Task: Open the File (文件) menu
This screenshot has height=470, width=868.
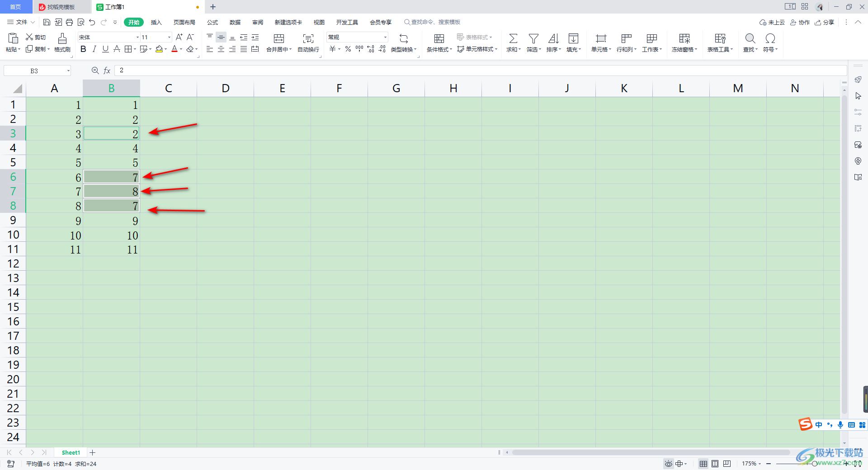Action: click(x=21, y=22)
